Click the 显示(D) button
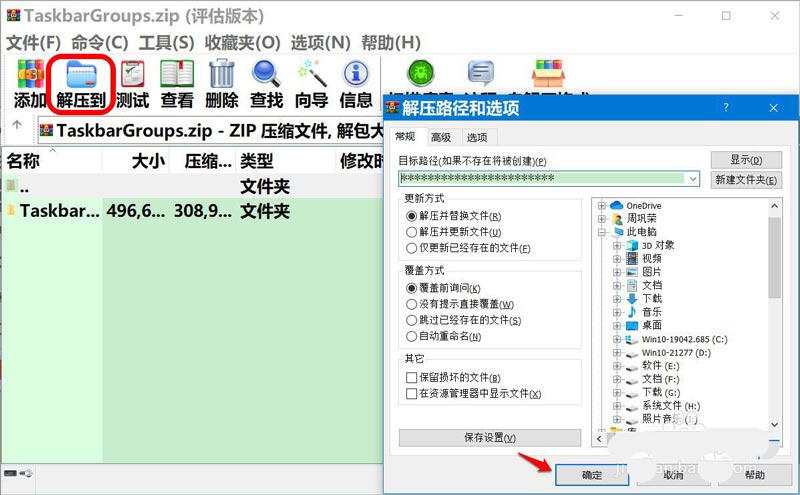This screenshot has width=800, height=495. point(746,160)
